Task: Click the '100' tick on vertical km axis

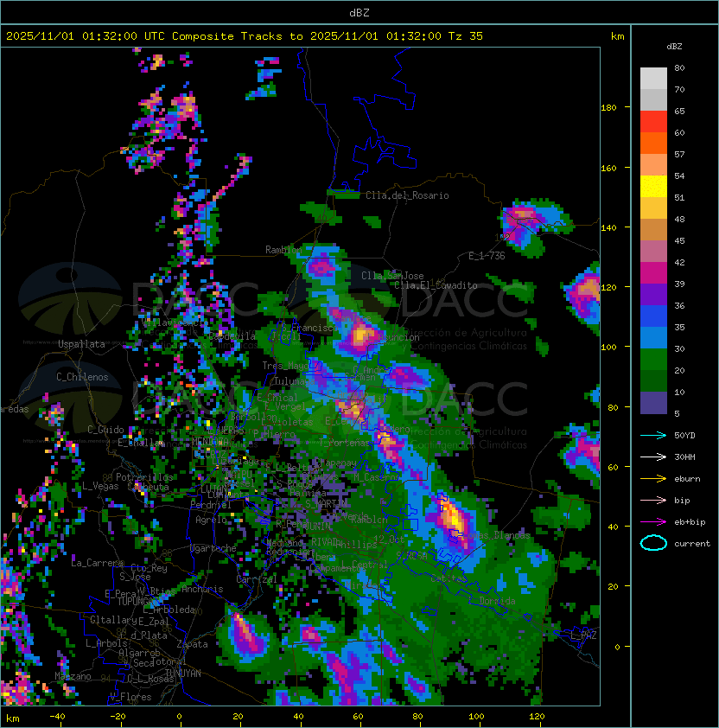Action: (x=608, y=347)
